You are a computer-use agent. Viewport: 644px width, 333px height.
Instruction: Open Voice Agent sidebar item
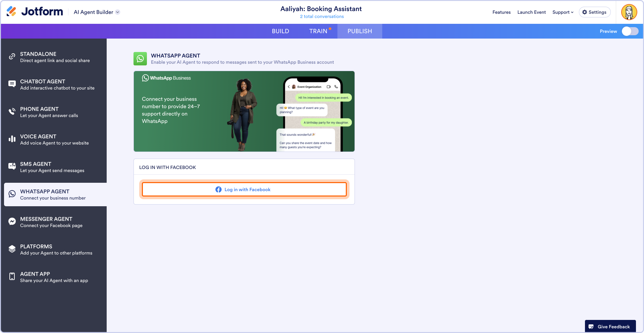[x=55, y=140]
